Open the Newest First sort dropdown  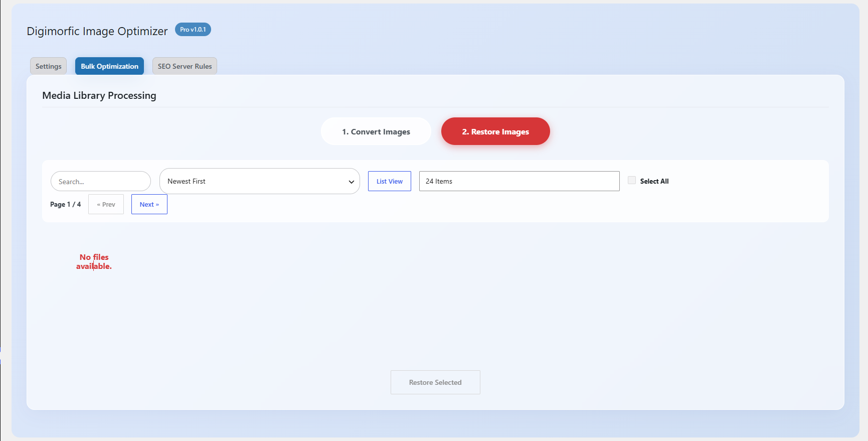click(260, 181)
